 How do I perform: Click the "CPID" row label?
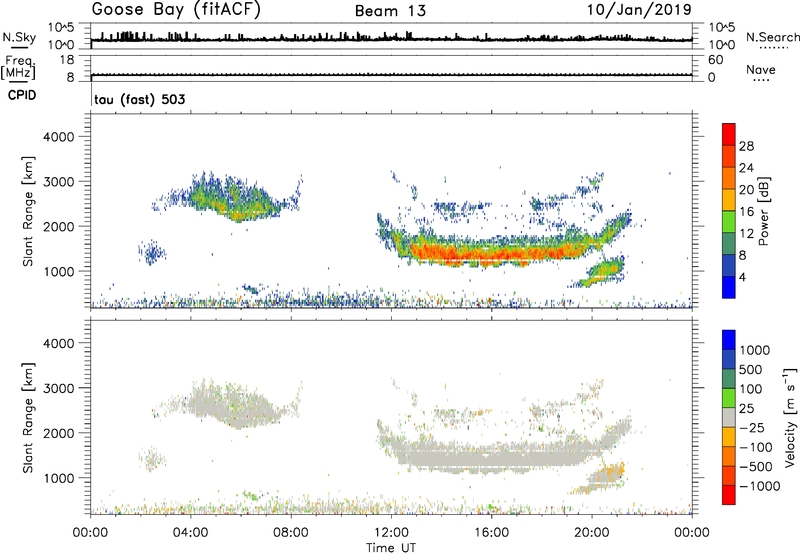point(22,95)
